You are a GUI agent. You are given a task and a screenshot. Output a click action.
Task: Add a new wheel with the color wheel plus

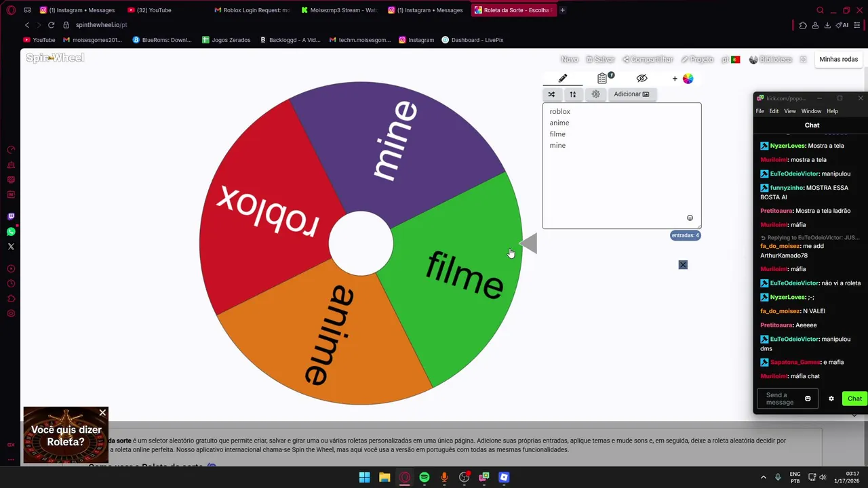683,79
